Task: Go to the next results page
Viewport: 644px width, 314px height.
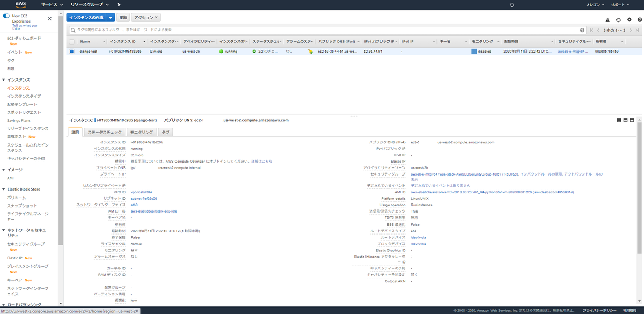Action: (x=630, y=30)
